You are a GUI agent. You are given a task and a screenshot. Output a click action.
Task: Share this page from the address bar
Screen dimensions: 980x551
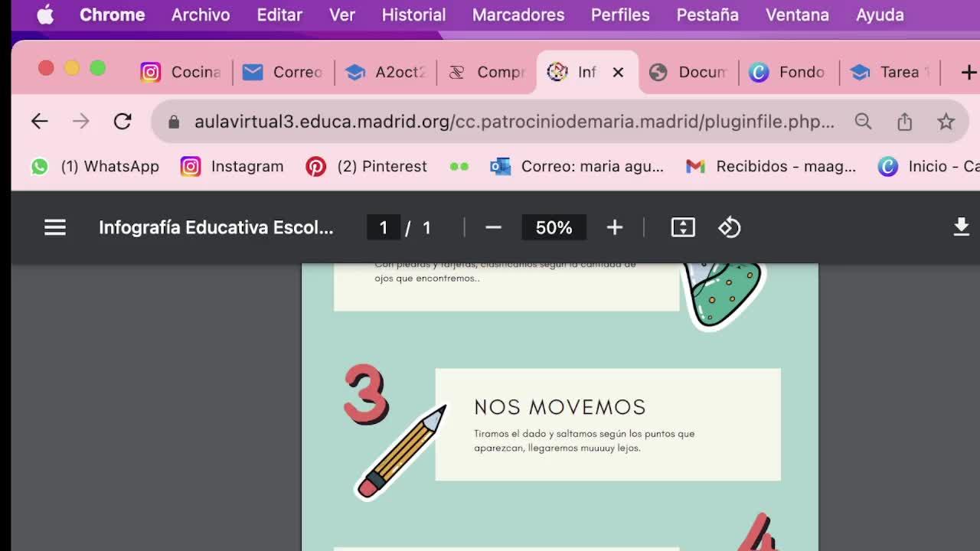point(904,122)
